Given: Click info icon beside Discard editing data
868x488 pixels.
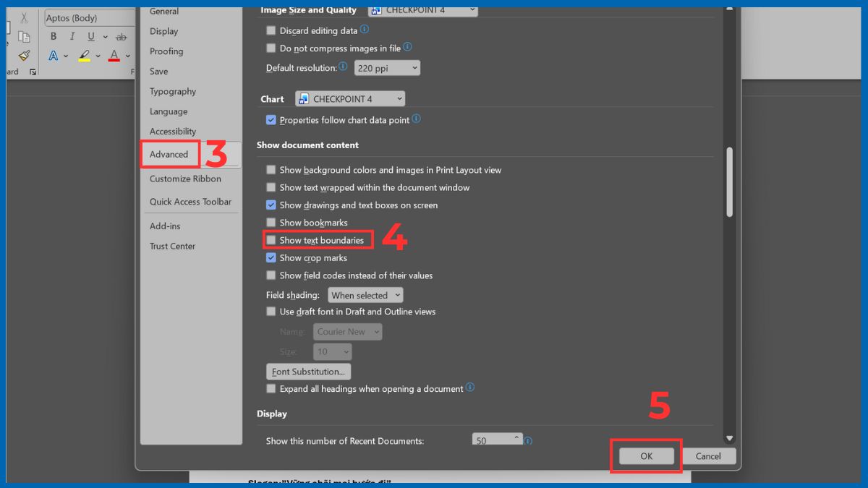Looking at the screenshot, I should [x=365, y=30].
